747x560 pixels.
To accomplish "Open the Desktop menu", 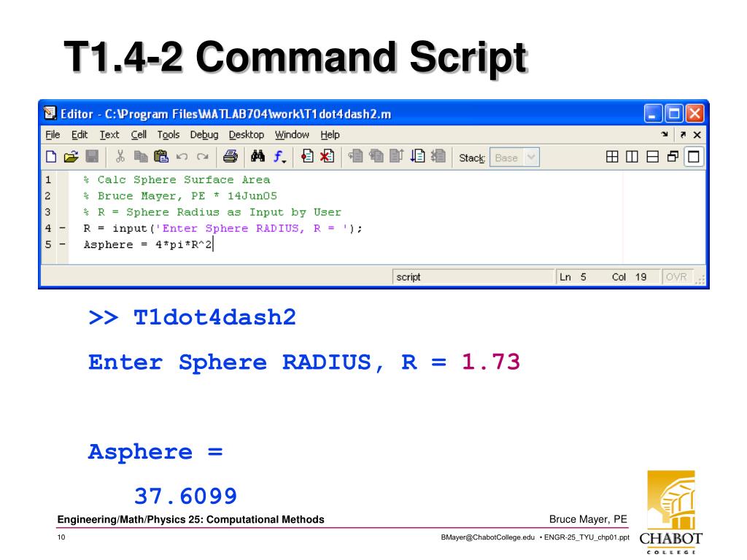I will click(x=247, y=135).
